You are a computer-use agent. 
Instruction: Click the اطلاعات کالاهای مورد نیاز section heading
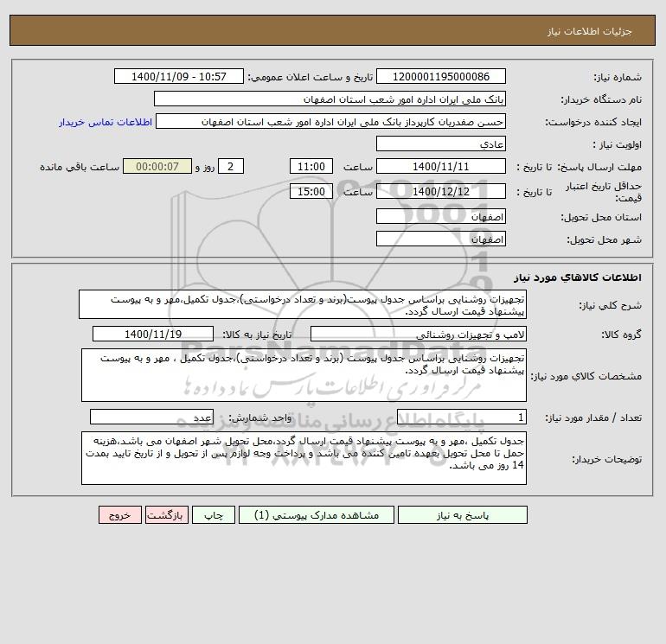[577, 277]
